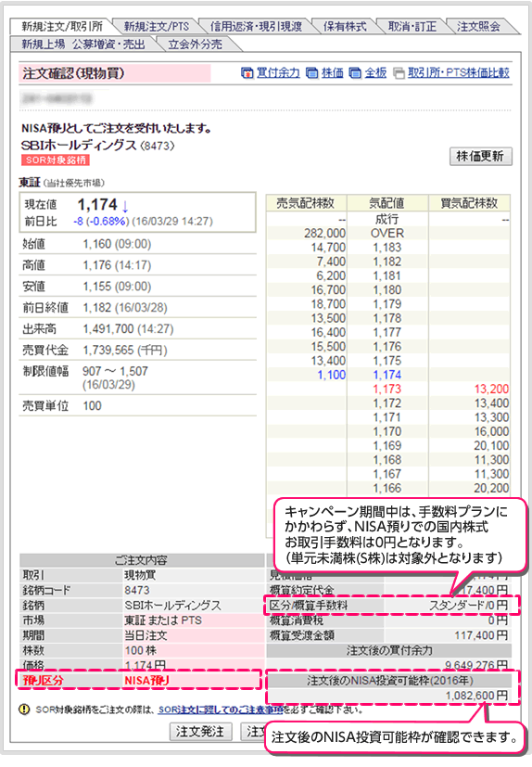The image size is (532, 767).
Task: Click the price 1,183 in the order board
Action: point(386,248)
